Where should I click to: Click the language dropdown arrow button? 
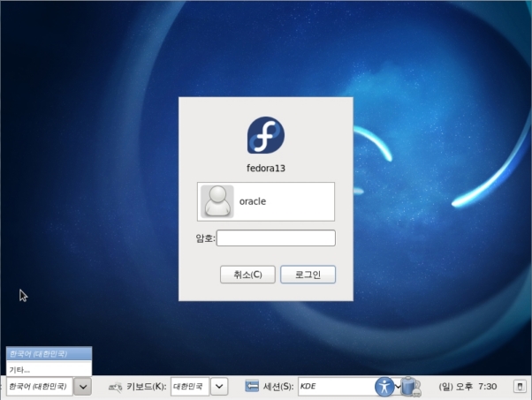tap(83, 387)
